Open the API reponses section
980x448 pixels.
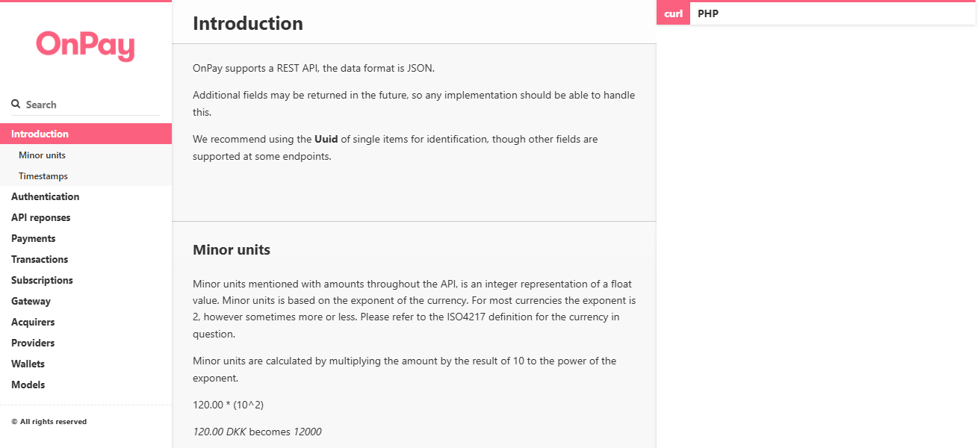pos(40,217)
